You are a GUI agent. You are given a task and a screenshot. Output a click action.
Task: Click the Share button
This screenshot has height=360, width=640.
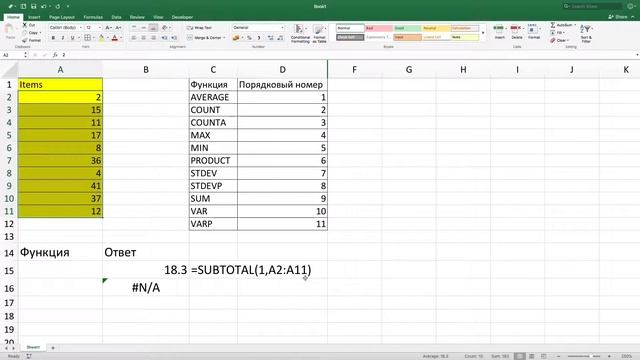pos(617,17)
